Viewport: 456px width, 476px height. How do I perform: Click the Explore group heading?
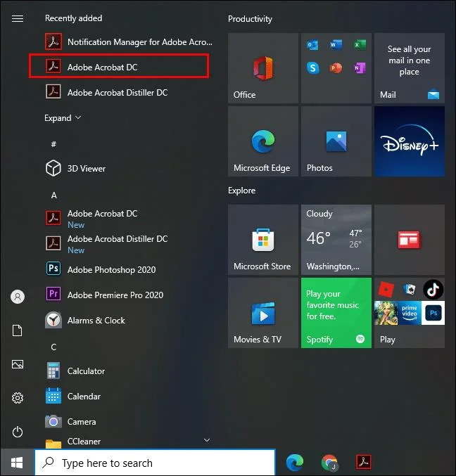coord(241,191)
